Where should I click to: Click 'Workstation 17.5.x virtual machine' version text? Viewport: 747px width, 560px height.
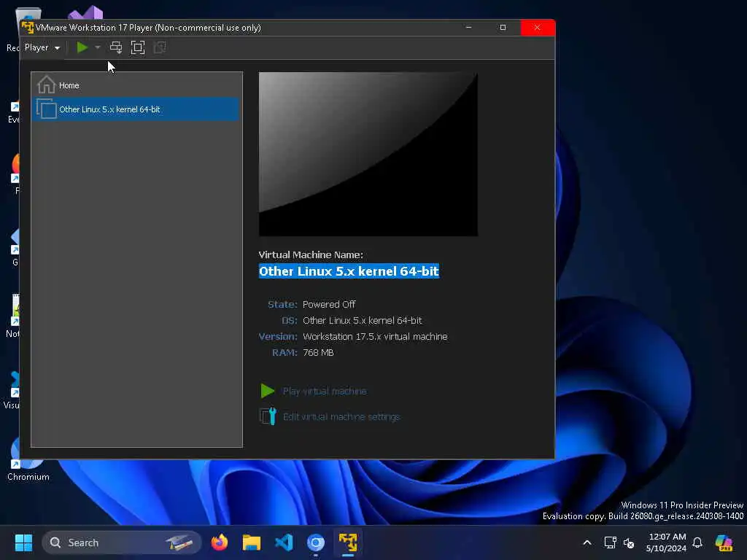375,337
